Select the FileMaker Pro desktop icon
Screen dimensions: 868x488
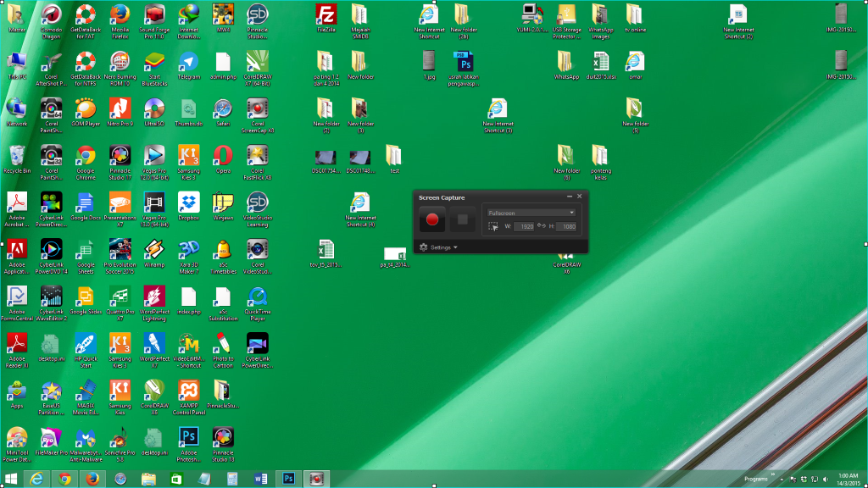click(51, 441)
